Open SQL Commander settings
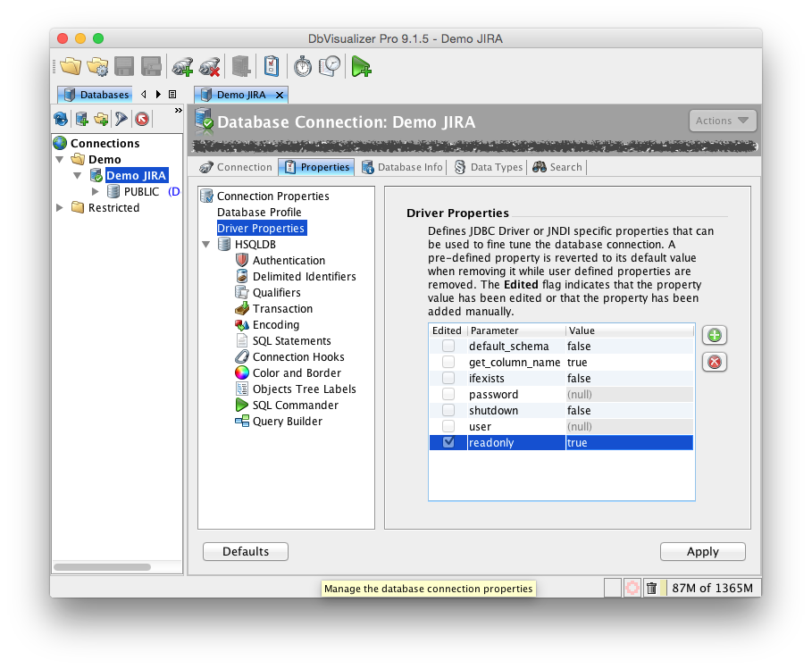The width and height of the screenshot is (812, 669). [x=295, y=405]
